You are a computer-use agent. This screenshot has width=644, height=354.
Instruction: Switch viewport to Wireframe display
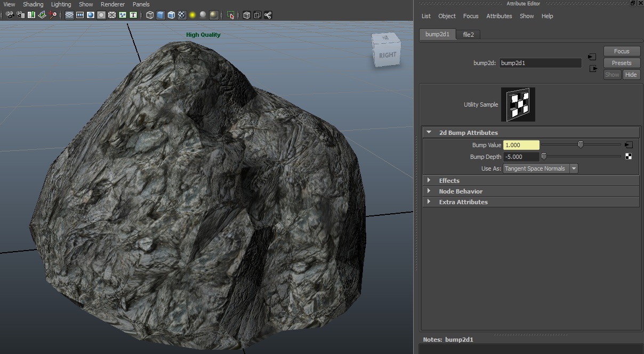(150, 15)
